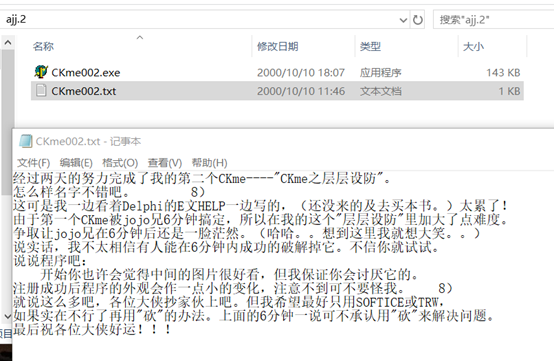Click the Notepad title CKme002.txt - 记事本
Viewport: 554px width, 361px height.
(x=88, y=141)
